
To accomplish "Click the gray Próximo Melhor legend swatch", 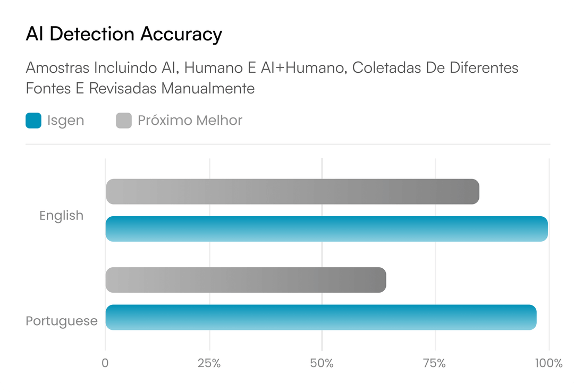I will click(124, 121).
